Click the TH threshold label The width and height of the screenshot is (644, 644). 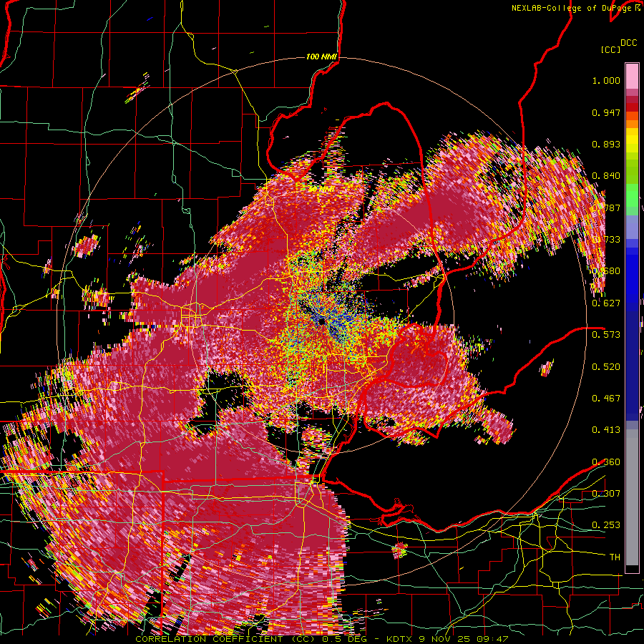(x=615, y=557)
